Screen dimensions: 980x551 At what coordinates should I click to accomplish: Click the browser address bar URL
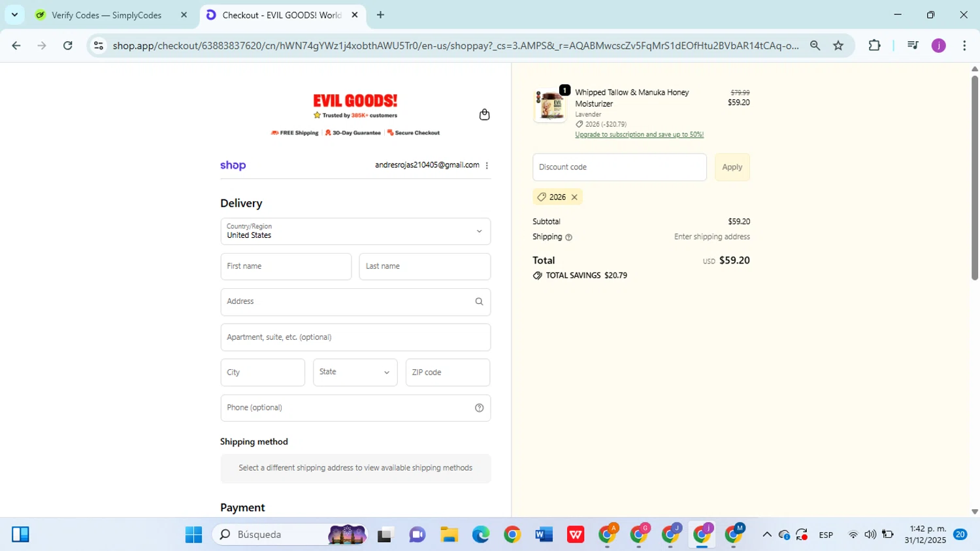pos(455,45)
